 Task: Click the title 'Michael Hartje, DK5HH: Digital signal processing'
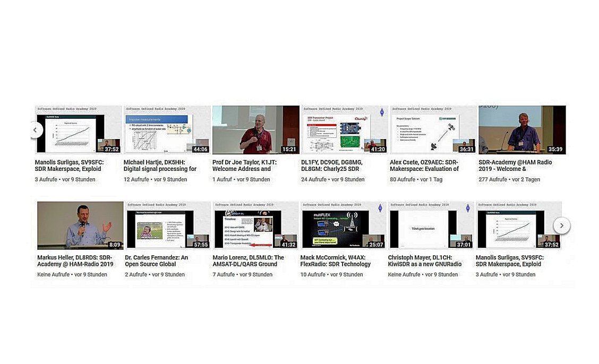(x=160, y=166)
